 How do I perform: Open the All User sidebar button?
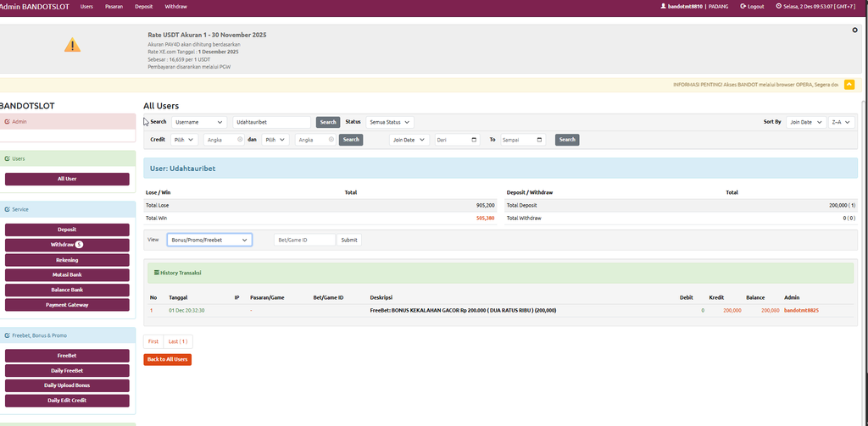[x=67, y=180]
